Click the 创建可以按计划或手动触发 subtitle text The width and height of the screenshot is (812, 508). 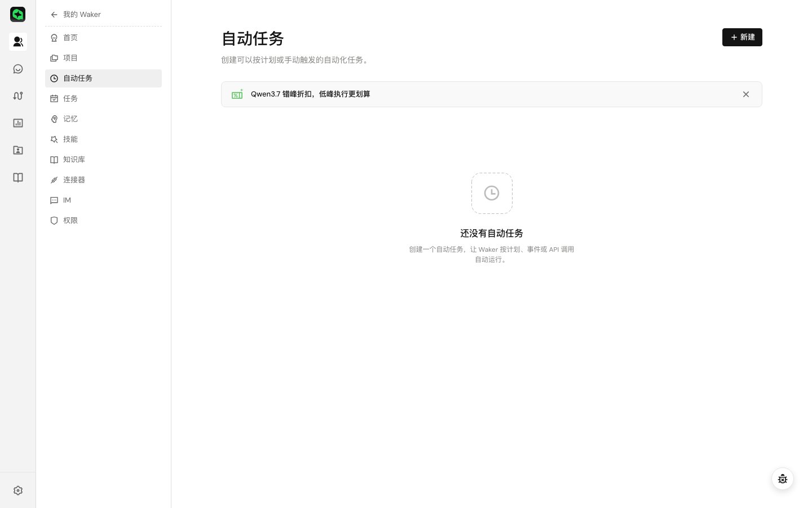(x=296, y=60)
